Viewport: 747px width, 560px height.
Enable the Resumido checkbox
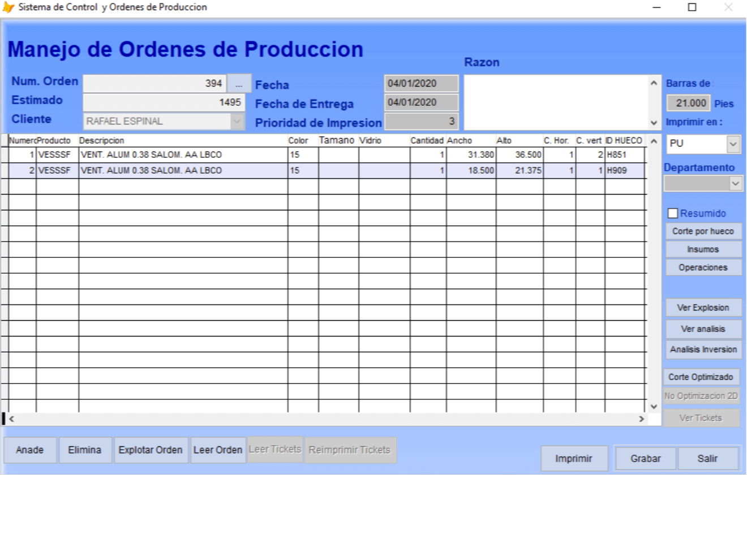673,213
